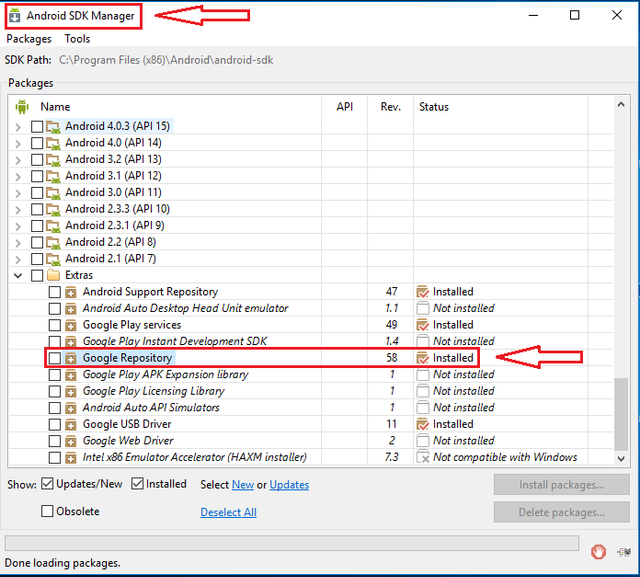Click the package list scrollbar thumb
The height and width of the screenshot is (577, 640).
click(x=621, y=414)
